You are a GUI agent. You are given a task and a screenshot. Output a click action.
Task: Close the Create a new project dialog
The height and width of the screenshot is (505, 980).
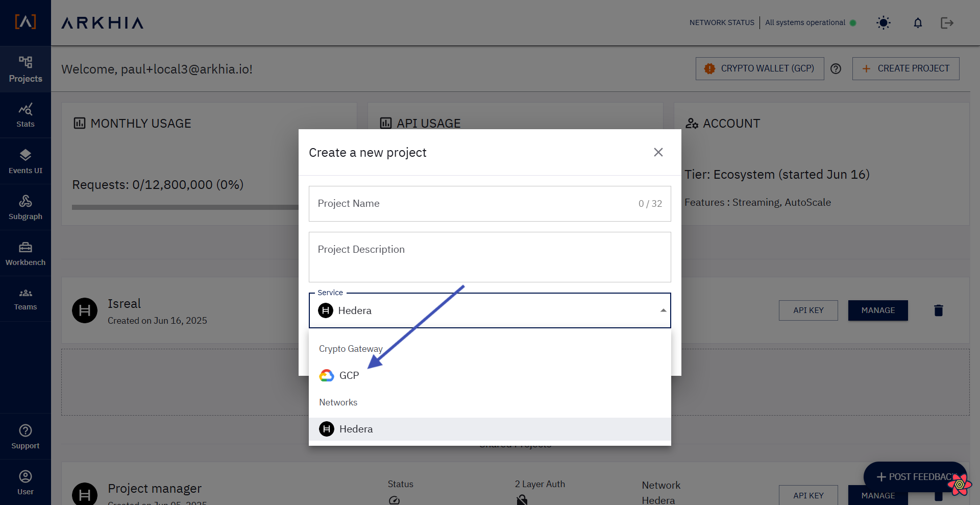[658, 152]
